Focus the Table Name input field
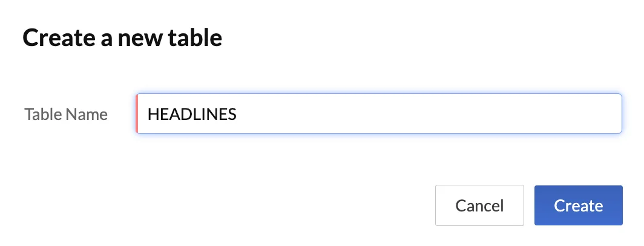This screenshot has height=246, width=644. 379,114
